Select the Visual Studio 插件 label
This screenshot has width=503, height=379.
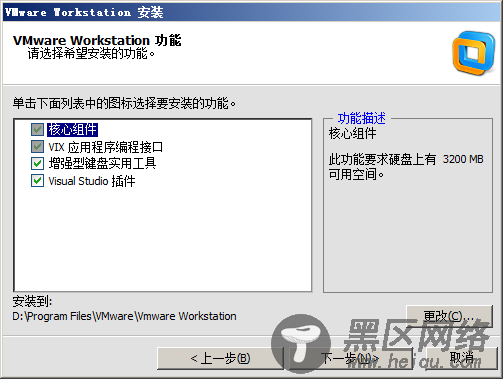click(x=92, y=181)
